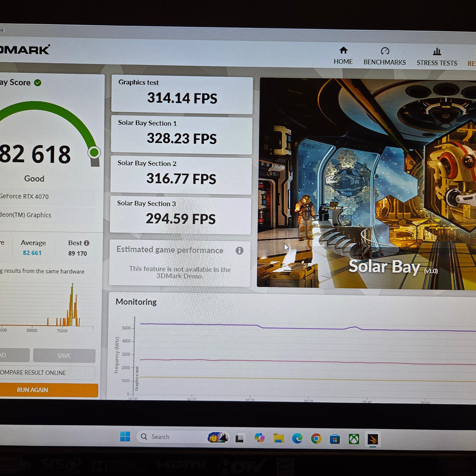Open the Xbox app from the taskbar
The width and height of the screenshot is (476, 476).
coord(354,439)
